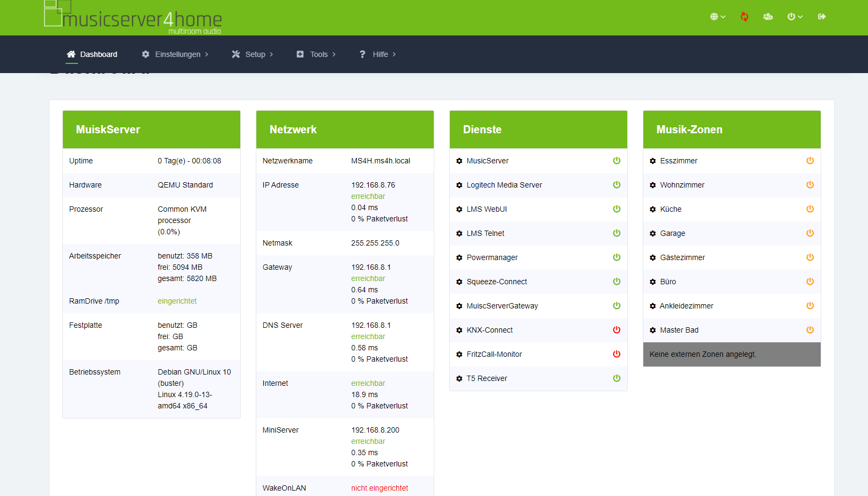Open the user management icon in header

click(767, 17)
